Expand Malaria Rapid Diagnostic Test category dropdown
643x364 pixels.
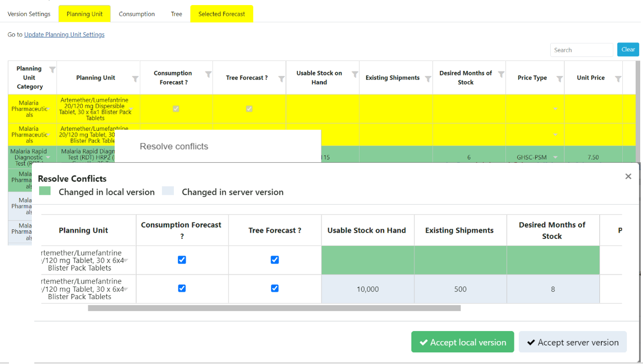(x=49, y=158)
